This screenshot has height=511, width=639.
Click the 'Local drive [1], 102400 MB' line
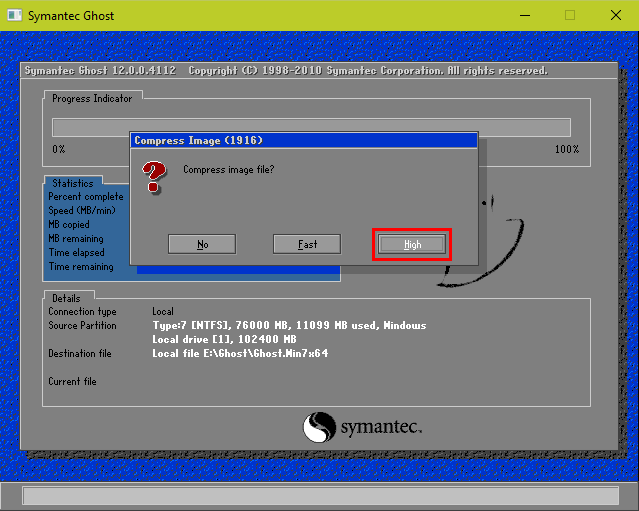click(225, 339)
